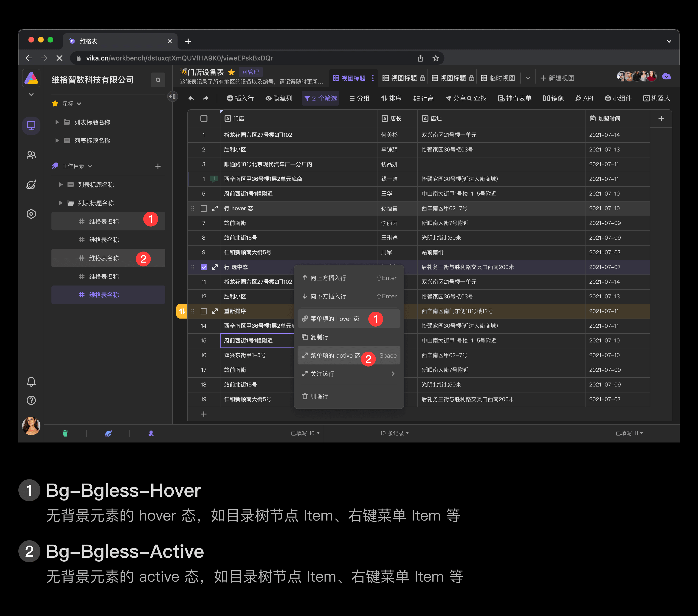
Task: Click the gold star next to 门店设备表
Action: (231, 72)
